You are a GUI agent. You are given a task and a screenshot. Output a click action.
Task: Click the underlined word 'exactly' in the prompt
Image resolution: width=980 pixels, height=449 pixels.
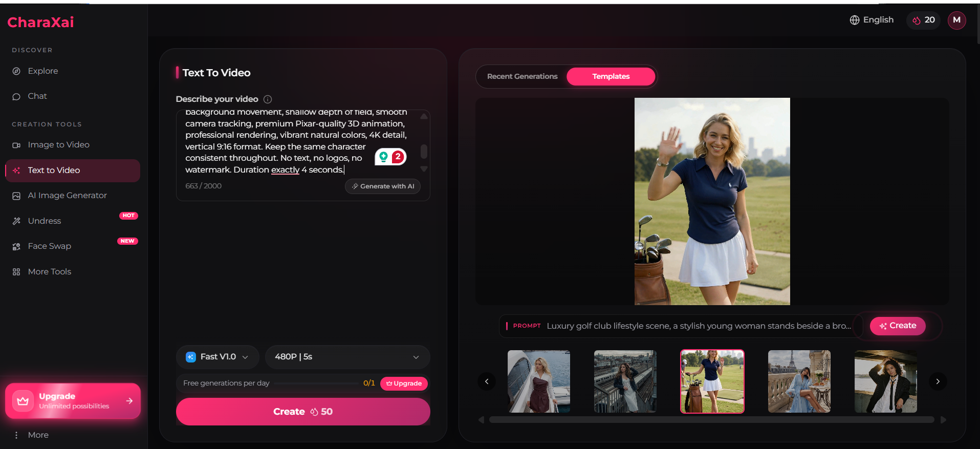coord(285,170)
